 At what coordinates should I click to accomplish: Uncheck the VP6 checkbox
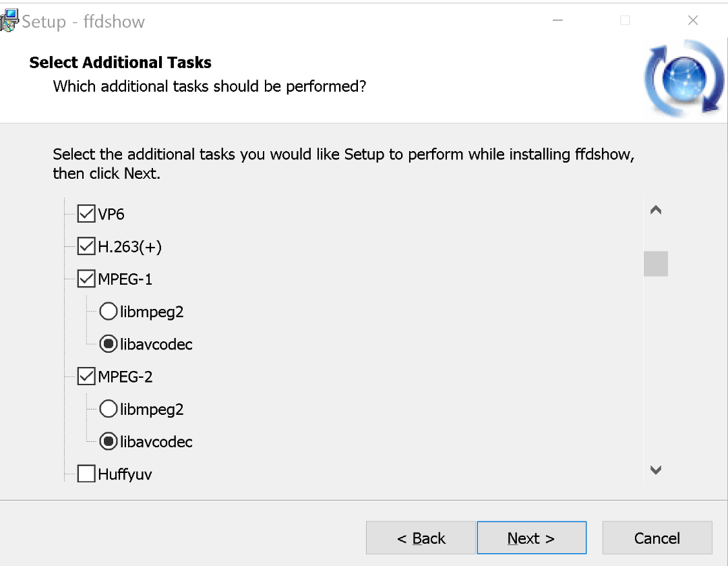click(x=86, y=213)
